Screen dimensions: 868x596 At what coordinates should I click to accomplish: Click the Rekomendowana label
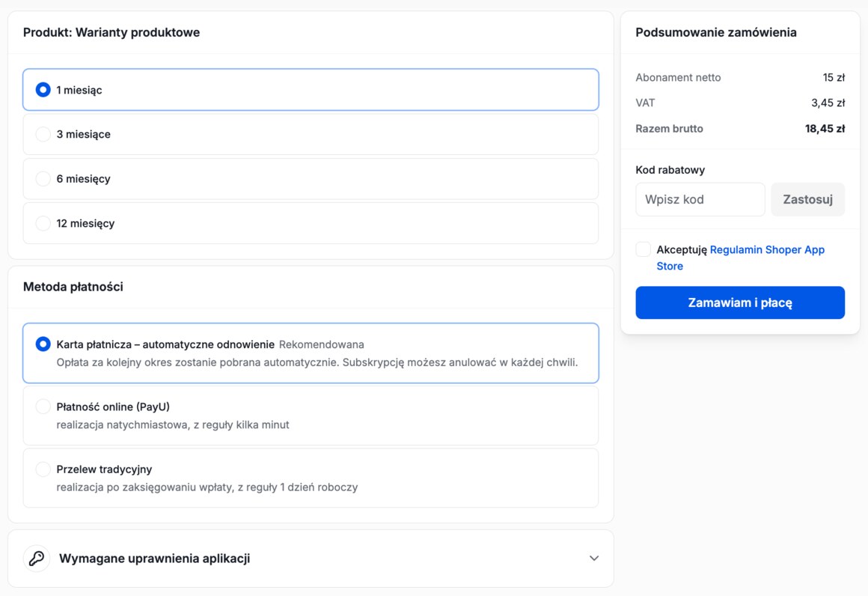[322, 344]
